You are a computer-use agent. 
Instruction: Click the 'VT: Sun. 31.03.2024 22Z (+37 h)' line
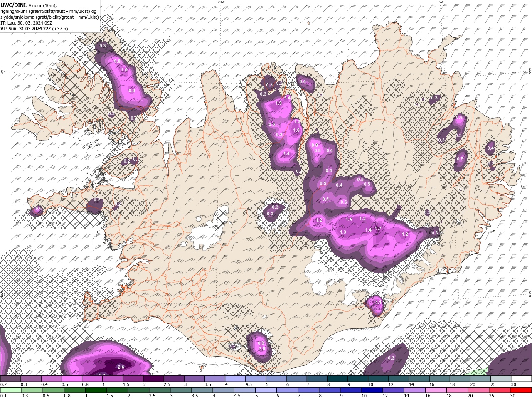[34, 29]
